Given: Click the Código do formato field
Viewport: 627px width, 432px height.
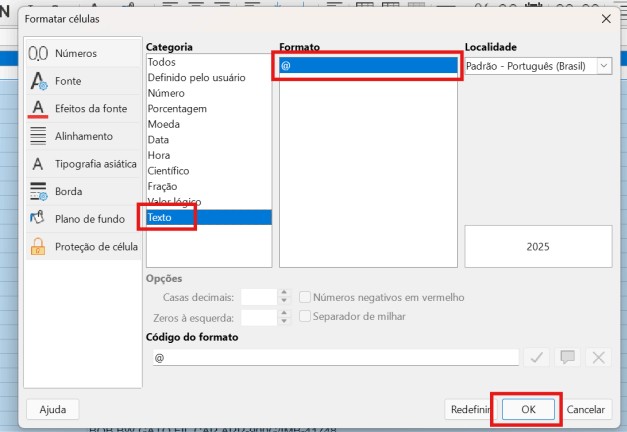Looking at the screenshot, I should (x=335, y=358).
